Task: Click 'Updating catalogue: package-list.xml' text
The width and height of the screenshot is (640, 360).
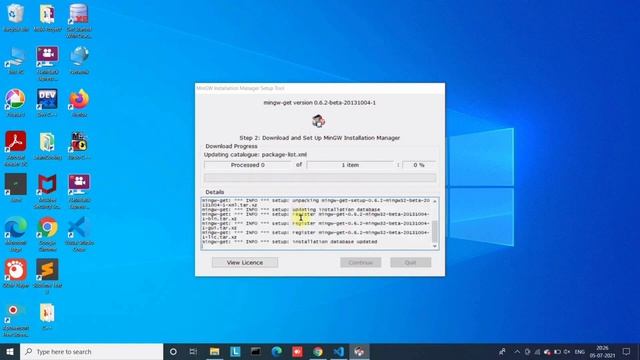Action: pyautogui.click(x=256, y=155)
